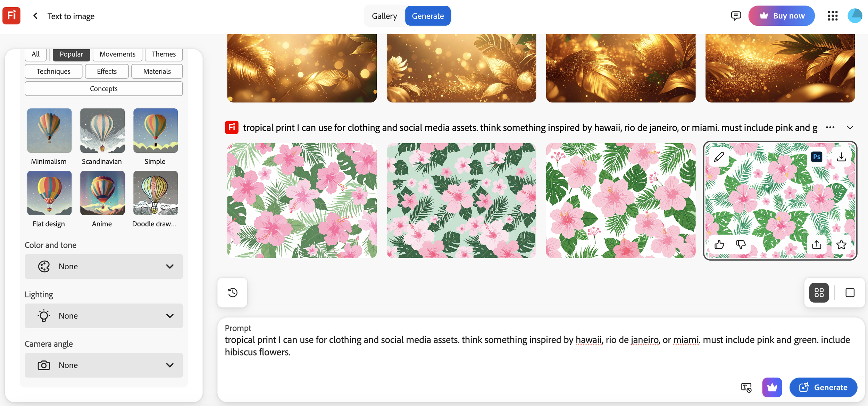868x406 pixels.
Task: Switch to the Gallery tab
Action: point(384,16)
